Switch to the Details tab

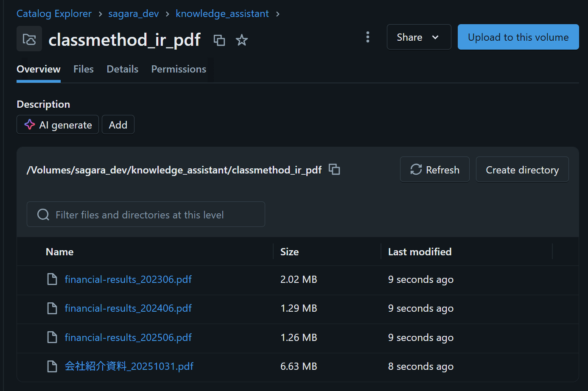123,69
